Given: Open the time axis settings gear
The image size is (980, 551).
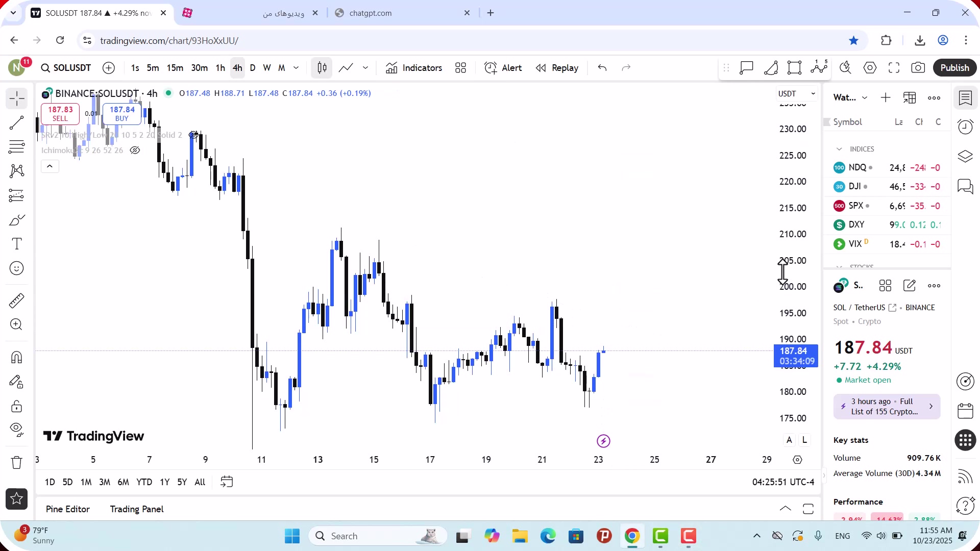Looking at the screenshot, I should (x=797, y=460).
